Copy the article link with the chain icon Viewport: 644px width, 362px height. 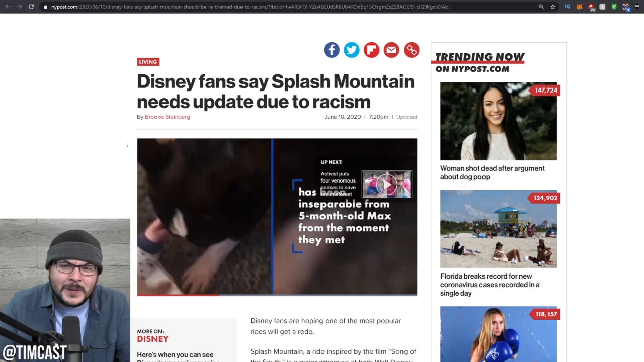point(411,50)
